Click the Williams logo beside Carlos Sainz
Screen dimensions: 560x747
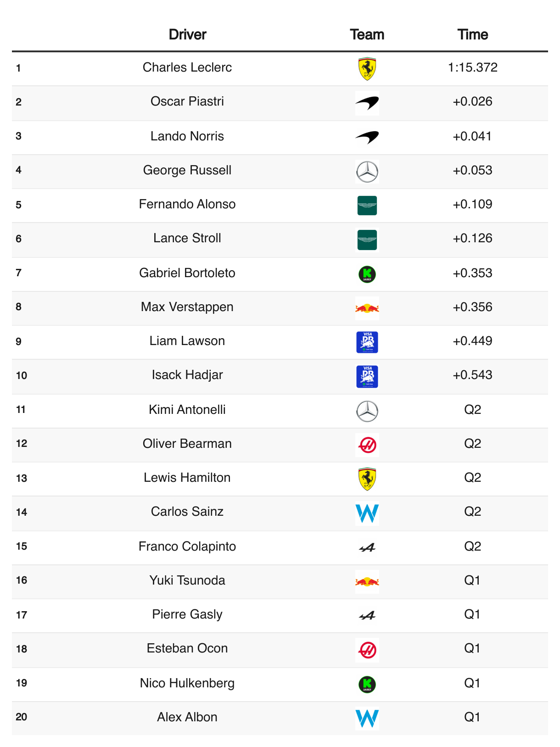pyautogui.click(x=367, y=513)
